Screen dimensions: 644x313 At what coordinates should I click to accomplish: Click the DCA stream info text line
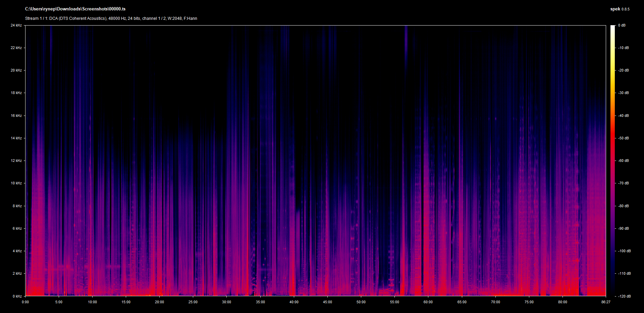point(111,18)
